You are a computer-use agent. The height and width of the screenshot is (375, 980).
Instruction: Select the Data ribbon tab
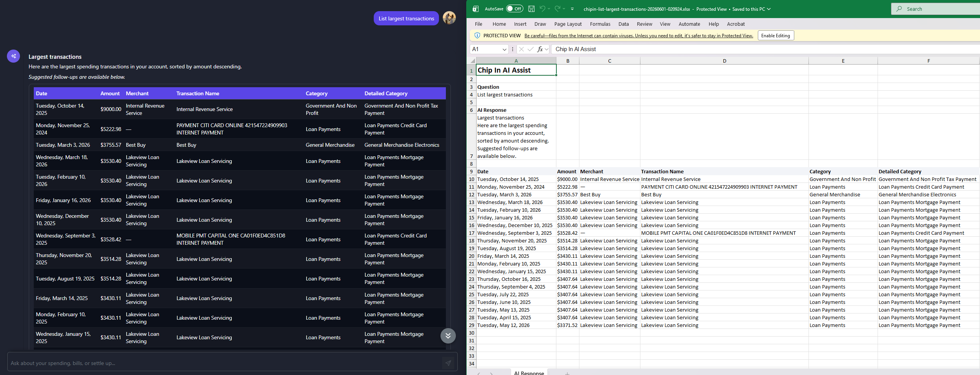click(624, 24)
